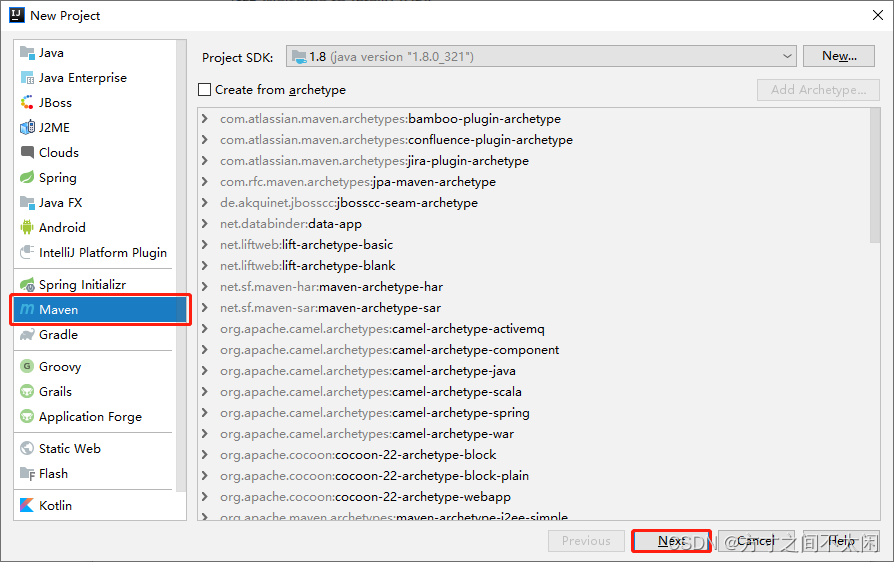
Task: Choose the Spring leaf icon
Action: 27,177
